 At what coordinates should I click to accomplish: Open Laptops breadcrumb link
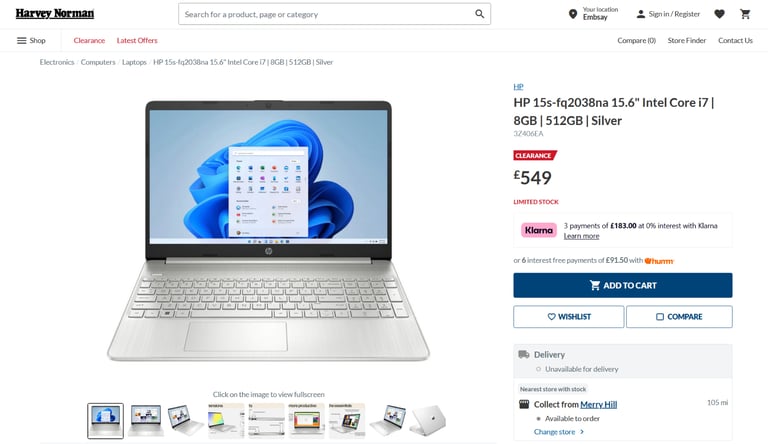point(134,62)
